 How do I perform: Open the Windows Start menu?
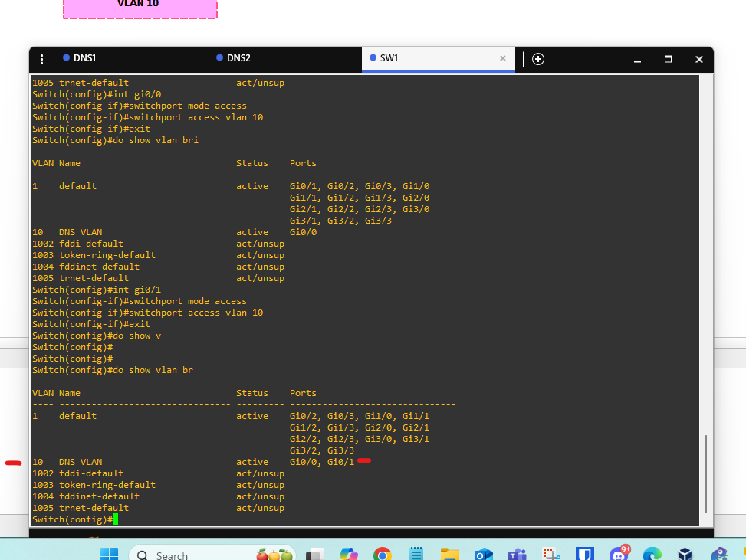(109, 555)
